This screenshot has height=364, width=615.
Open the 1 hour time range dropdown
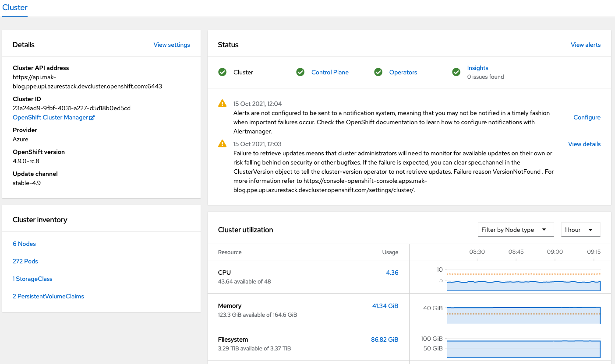580,229
